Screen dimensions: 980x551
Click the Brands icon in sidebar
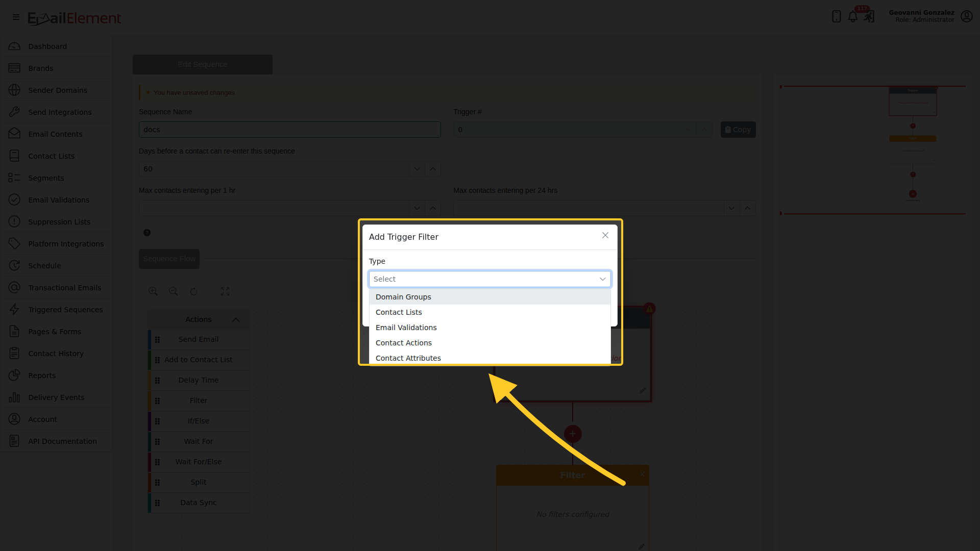point(14,68)
